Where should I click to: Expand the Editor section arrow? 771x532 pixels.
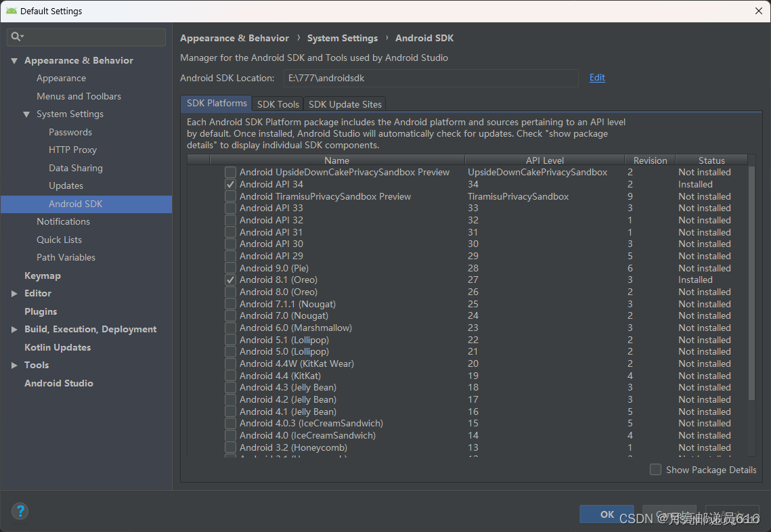coord(14,294)
